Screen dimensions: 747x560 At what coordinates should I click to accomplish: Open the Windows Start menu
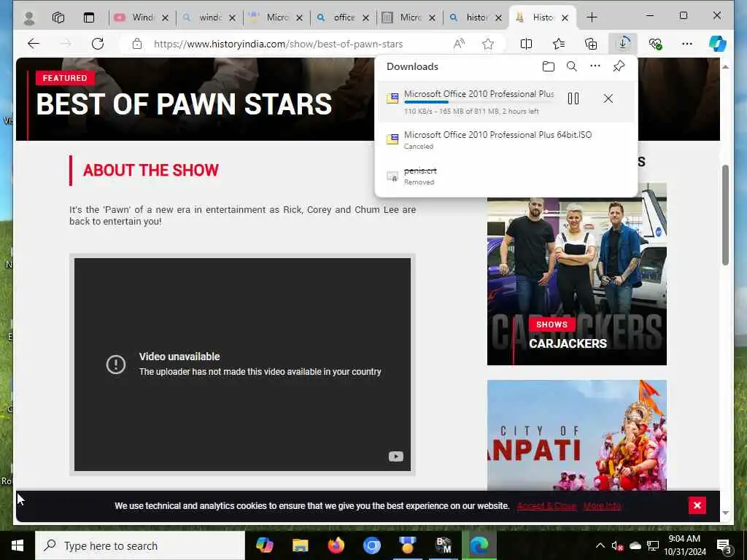(18, 545)
